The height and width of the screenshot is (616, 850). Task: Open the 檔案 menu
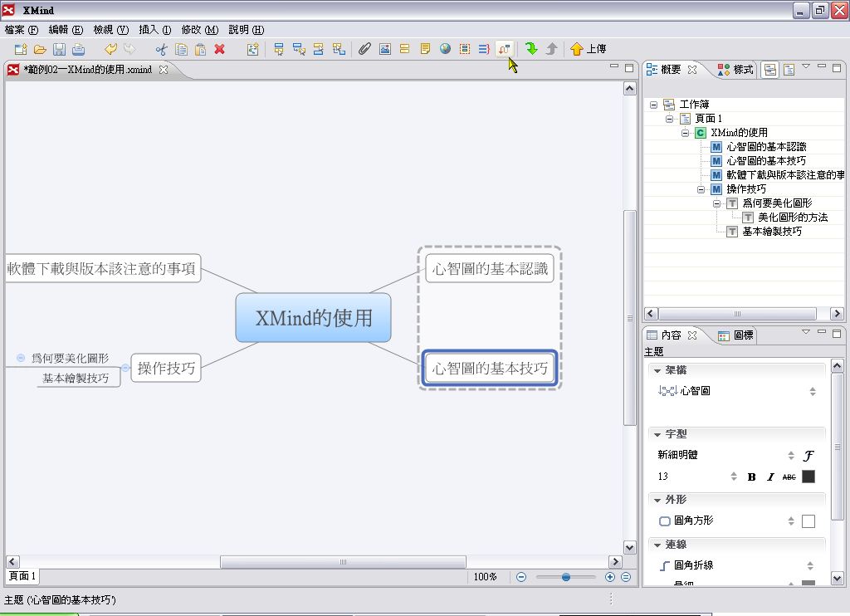pyautogui.click(x=22, y=30)
